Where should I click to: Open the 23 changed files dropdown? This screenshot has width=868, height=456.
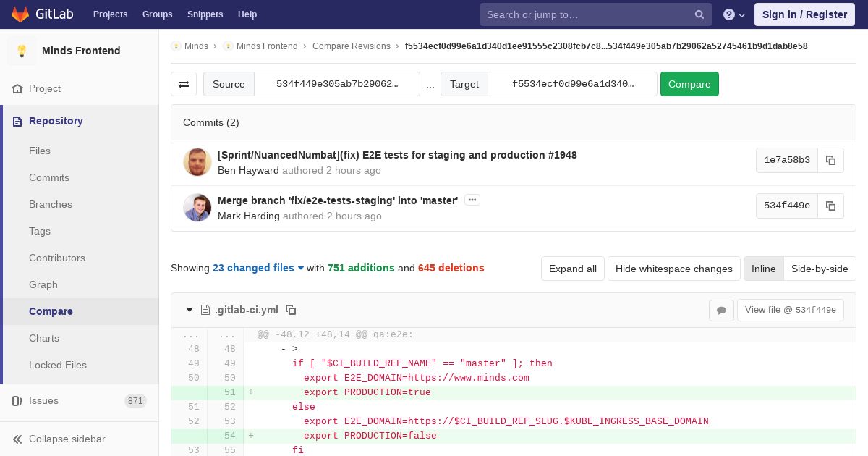coord(258,268)
